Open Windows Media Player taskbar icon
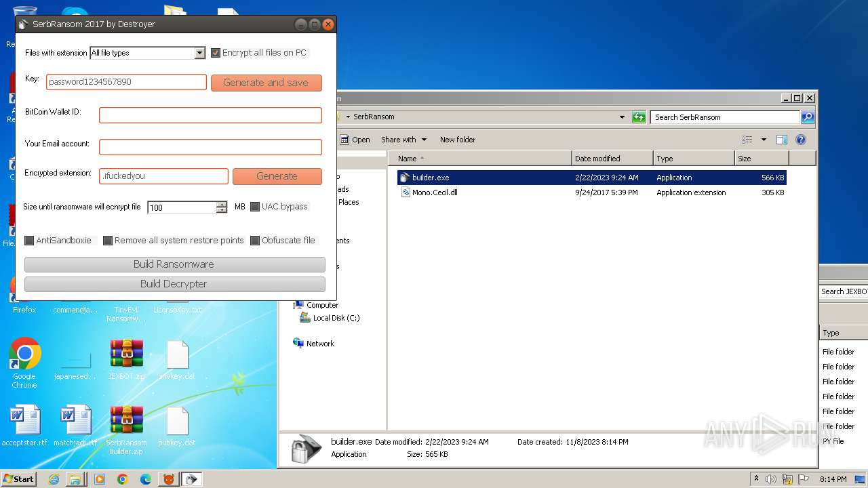868x488 pixels. tap(100, 479)
